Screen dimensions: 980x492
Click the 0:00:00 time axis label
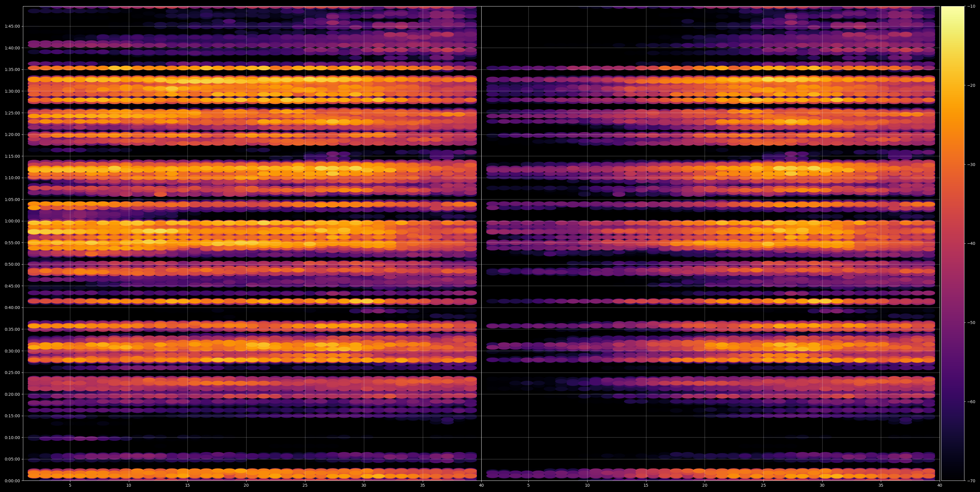[x=12, y=481]
